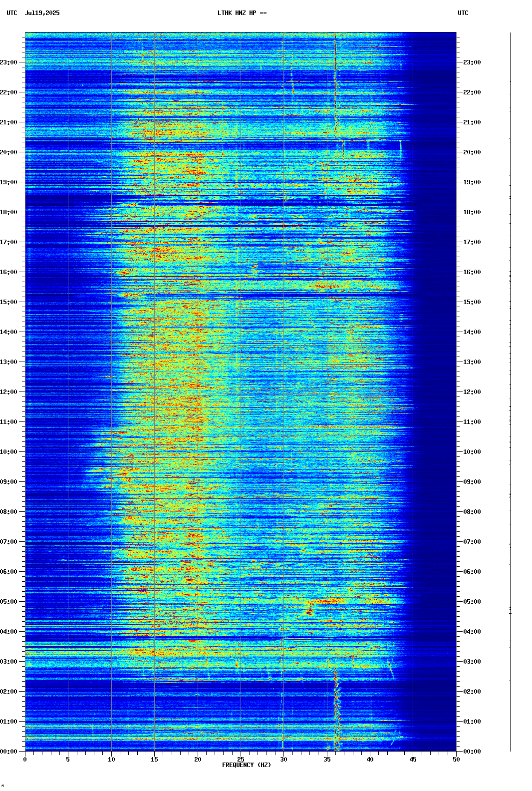532x791 pixels.
Task: Click '03:00' on the right time axis
Action: (x=472, y=662)
